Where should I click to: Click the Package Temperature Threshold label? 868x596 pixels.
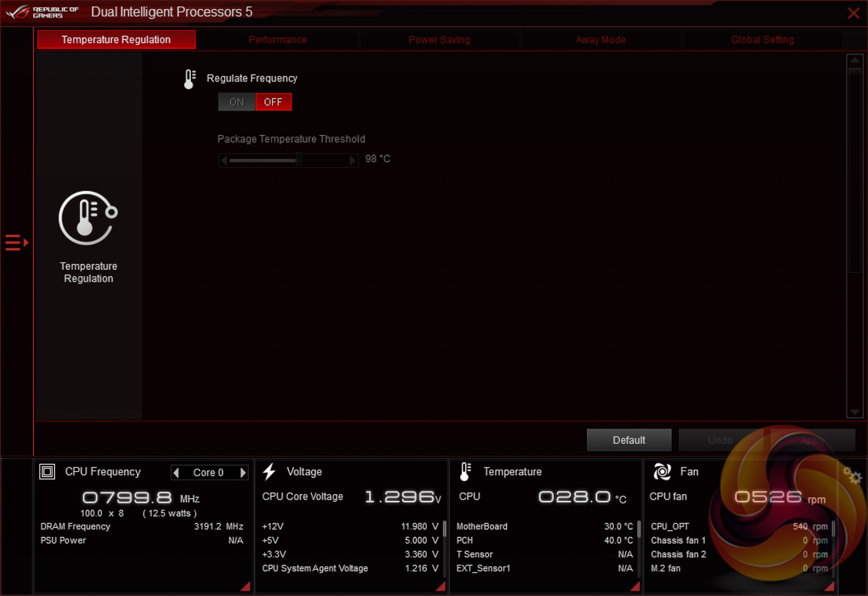[291, 139]
